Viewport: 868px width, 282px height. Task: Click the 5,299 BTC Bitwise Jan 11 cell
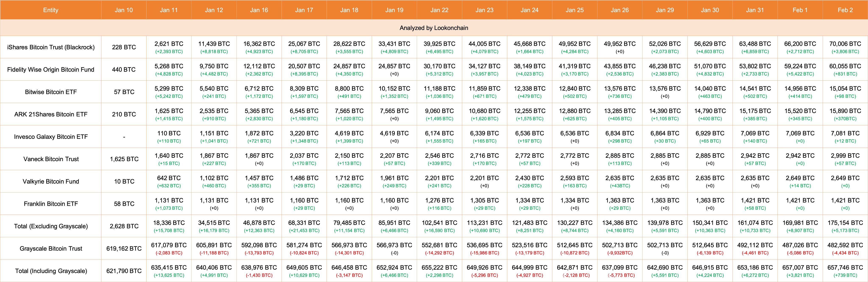[169, 92]
